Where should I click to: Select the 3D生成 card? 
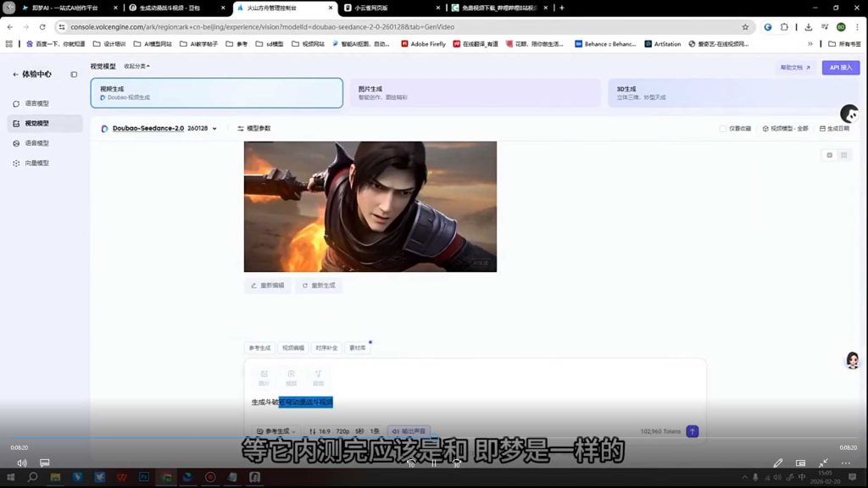[x=733, y=93]
